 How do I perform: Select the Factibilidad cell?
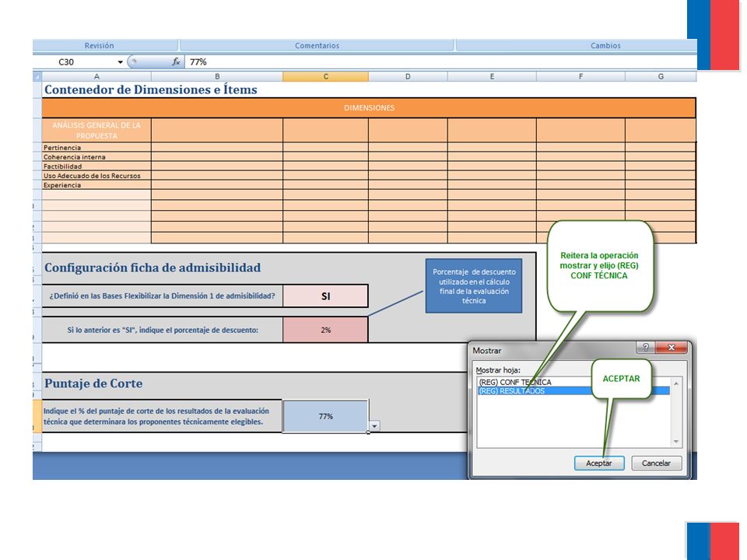pyautogui.click(x=96, y=166)
